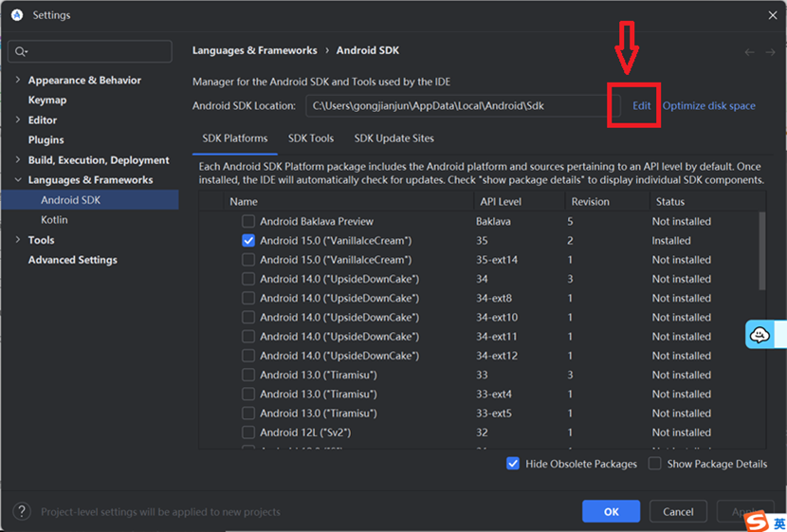Check Android 14.0 API 34 checkbox
Image resolution: width=787 pixels, height=532 pixels.
[x=247, y=279]
